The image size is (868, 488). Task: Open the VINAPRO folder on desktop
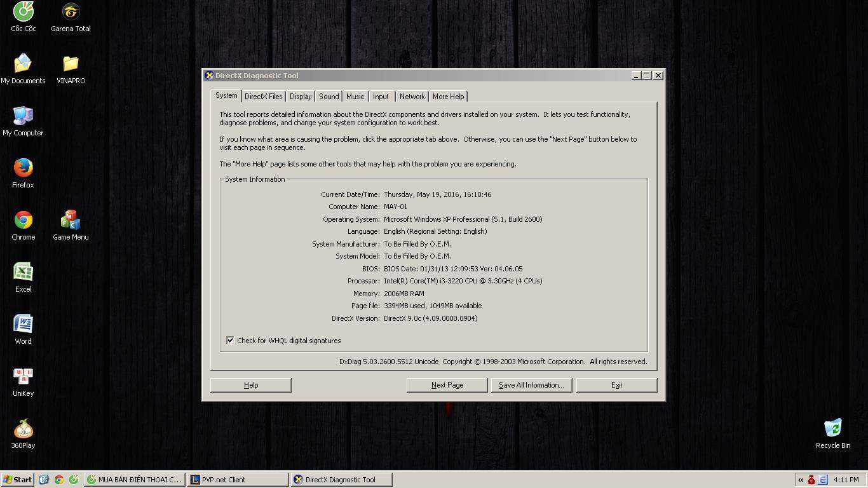(x=71, y=65)
